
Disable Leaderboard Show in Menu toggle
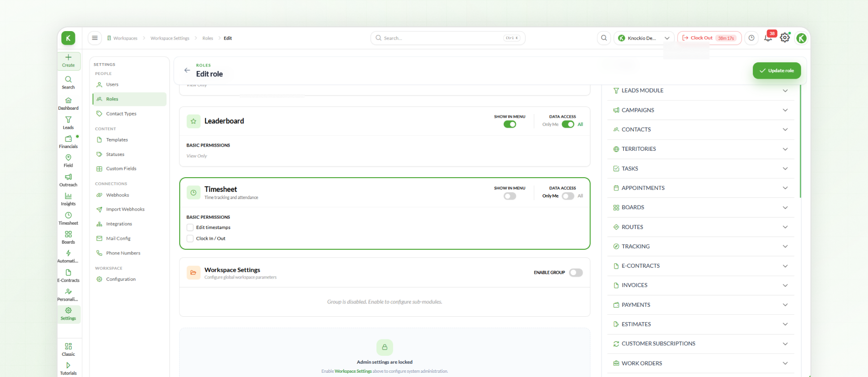pos(510,124)
